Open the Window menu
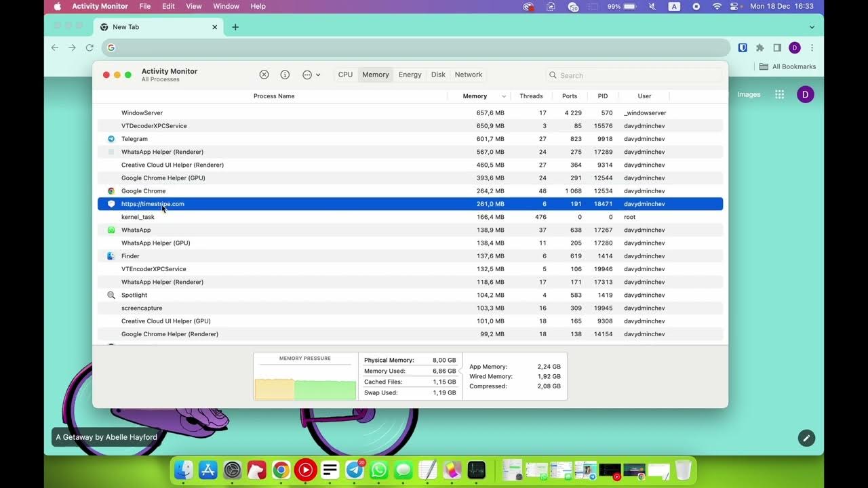Screen dimensions: 868x488 226,6
